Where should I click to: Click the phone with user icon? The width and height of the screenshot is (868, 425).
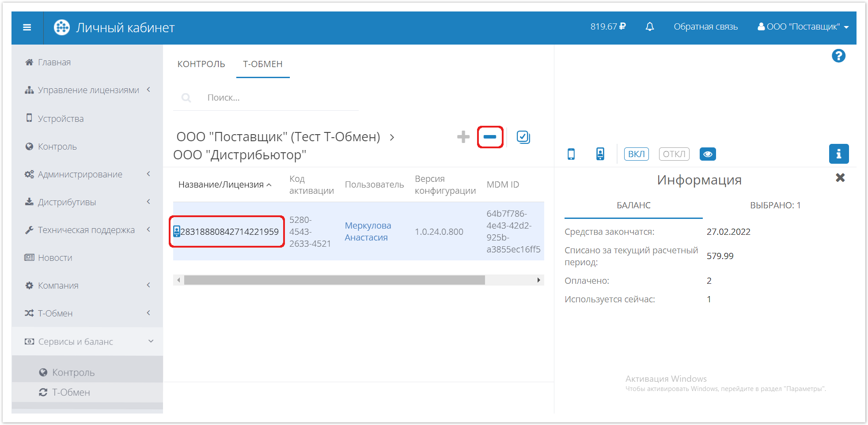(x=600, y=154)
